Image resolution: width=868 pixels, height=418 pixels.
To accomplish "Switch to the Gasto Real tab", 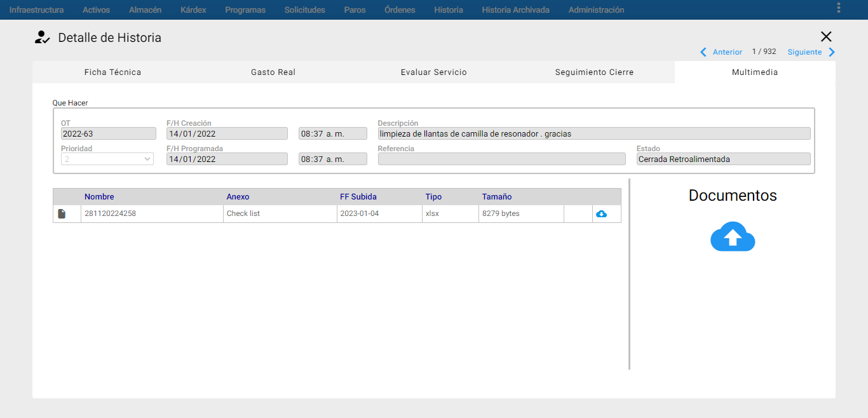I will pos(273,72).
